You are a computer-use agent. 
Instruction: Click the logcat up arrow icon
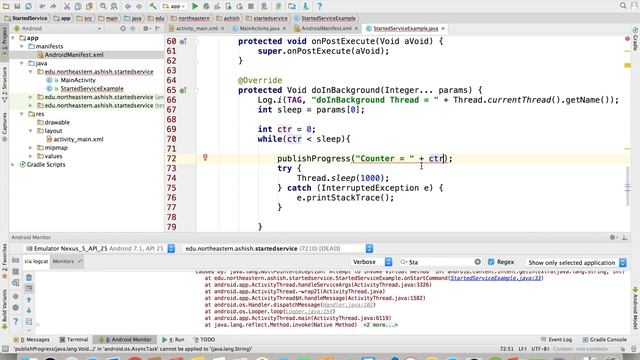click(x=29, y=300)
